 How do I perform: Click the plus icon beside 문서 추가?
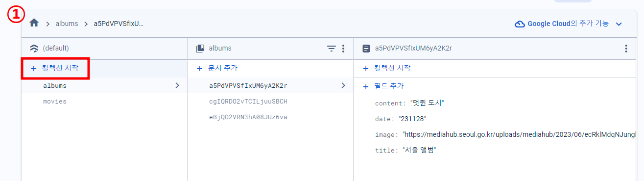point(199,69)
